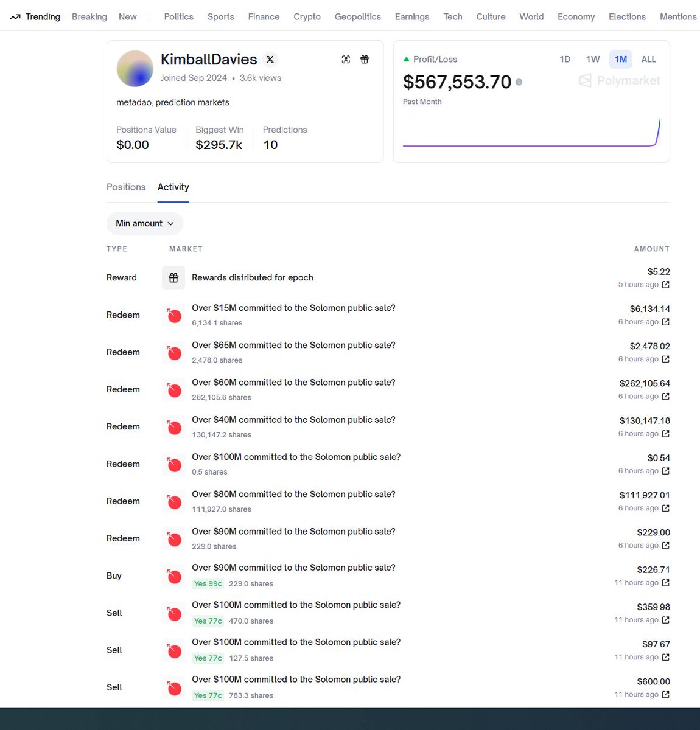This screenshot has height=730, width=700.
Task: Open the Breaking category
Action: (x=89, y=17)
